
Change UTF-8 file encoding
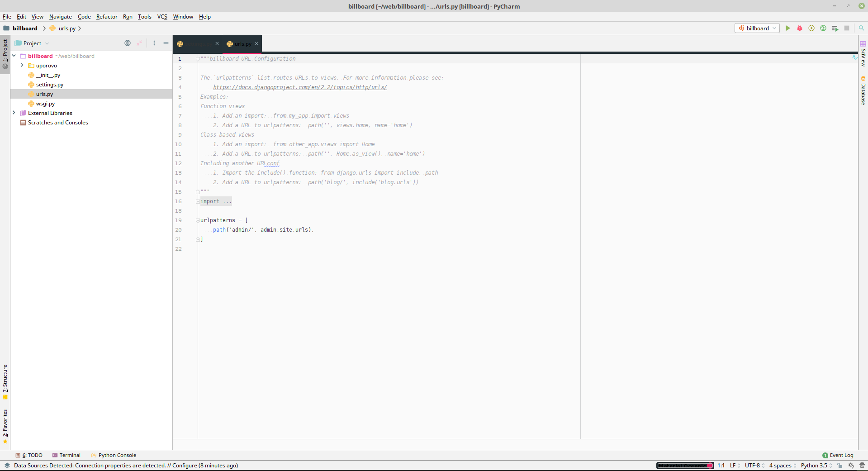point(754,466)
